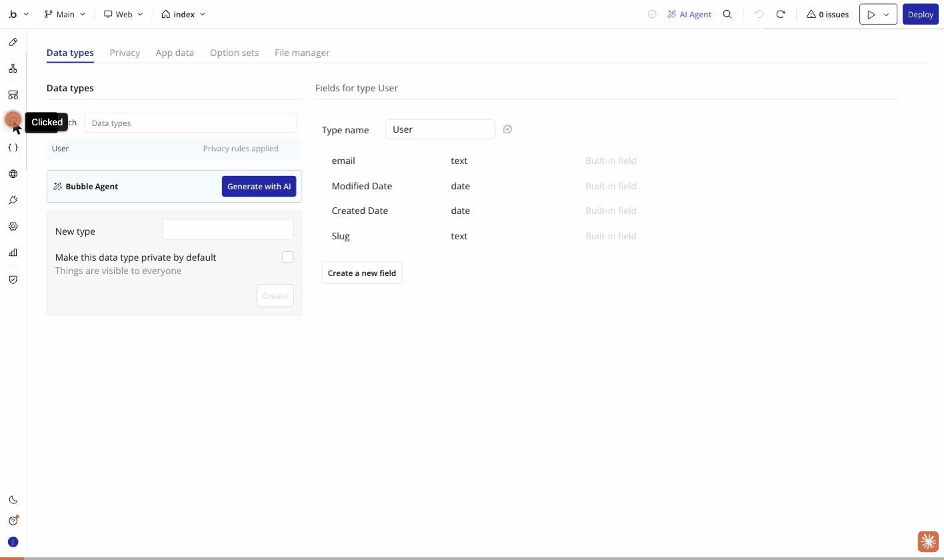Click the undo arrow
This screenshot has width=944, height=560.
[759, 14]
